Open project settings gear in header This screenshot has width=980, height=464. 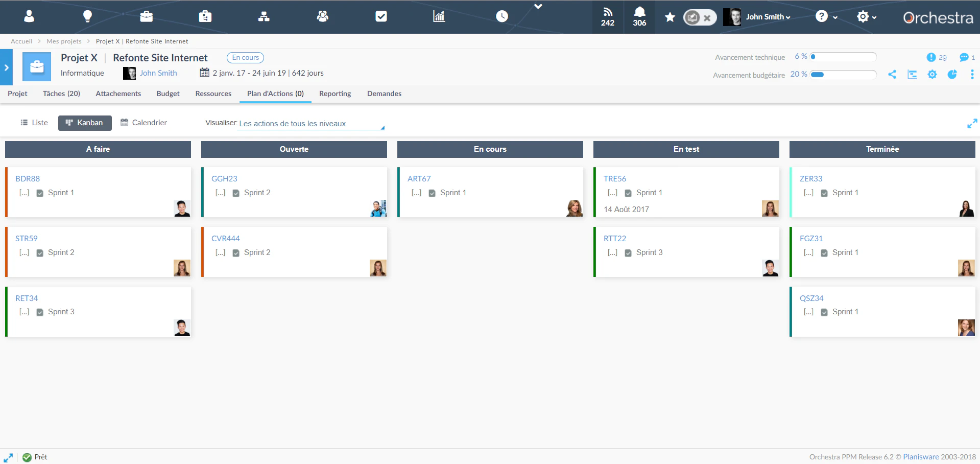pyautogui.click(x=932, y=75)
